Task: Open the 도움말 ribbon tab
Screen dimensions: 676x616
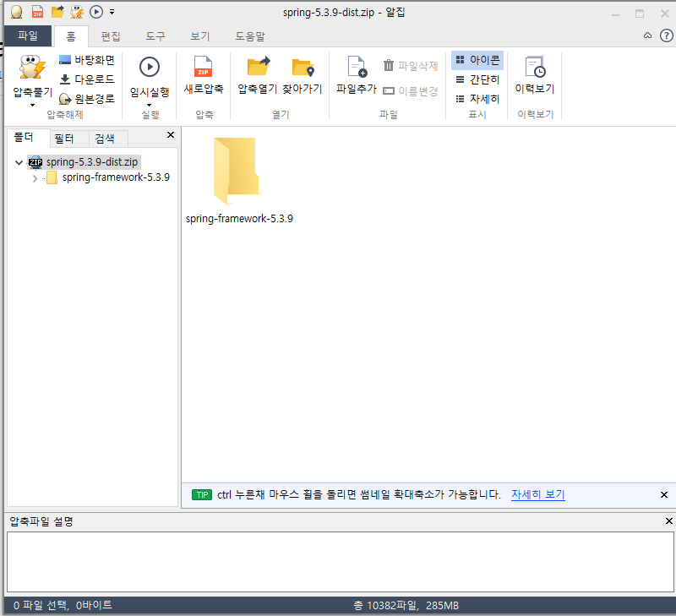Action: [250, 36]
